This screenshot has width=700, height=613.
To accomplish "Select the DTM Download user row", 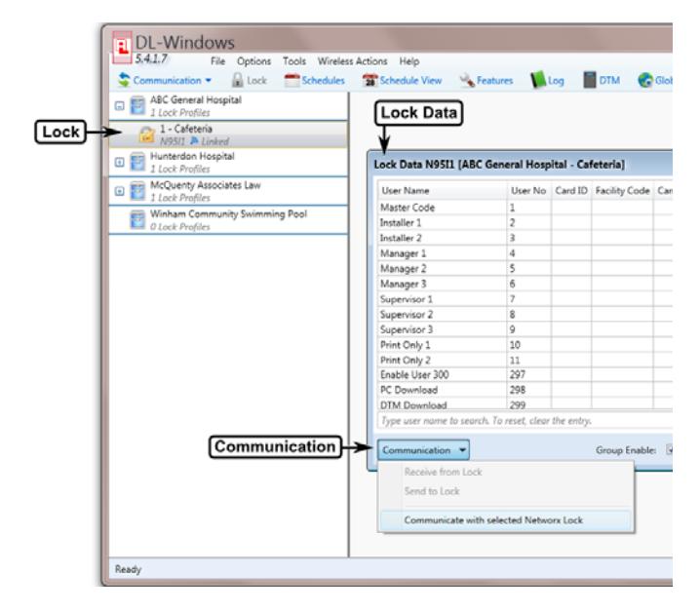I will coord(525,403).
